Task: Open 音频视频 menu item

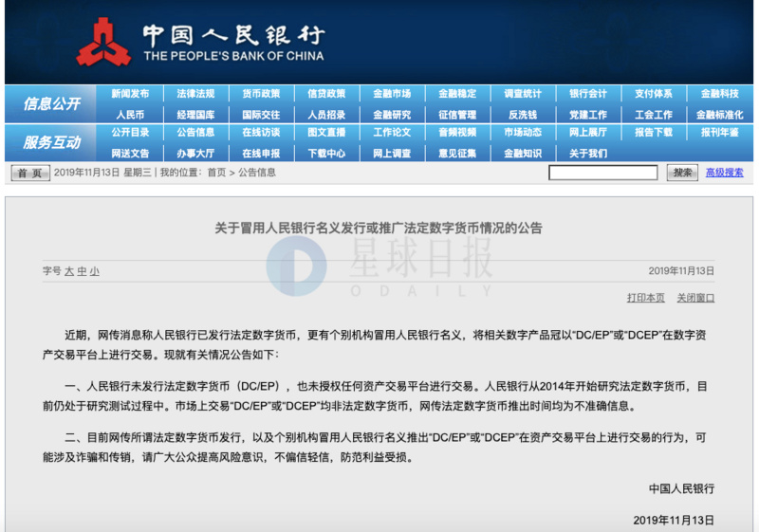Action: 457,132
